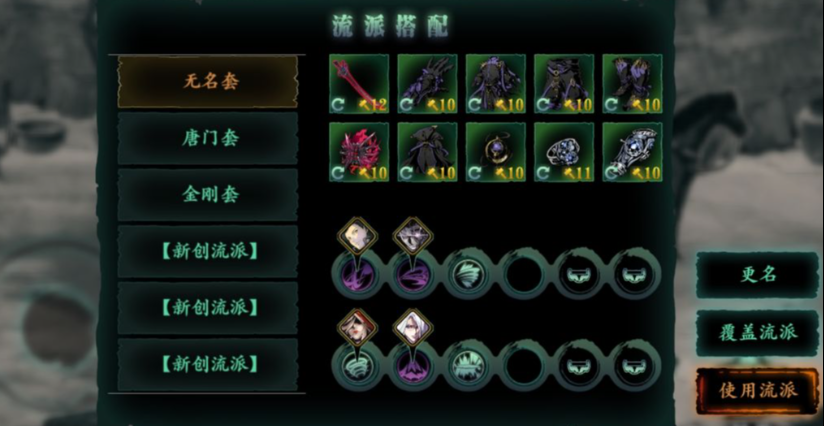Image resolution: width=824 pixels, height=426 pixels.
Task: Open the first 【新创流派】 slot
Action: 208,252
